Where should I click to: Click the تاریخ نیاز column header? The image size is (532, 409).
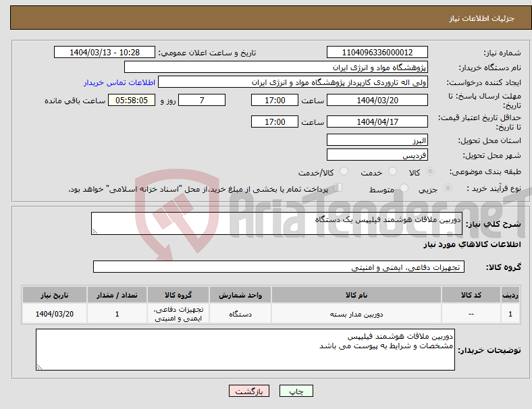55,295
